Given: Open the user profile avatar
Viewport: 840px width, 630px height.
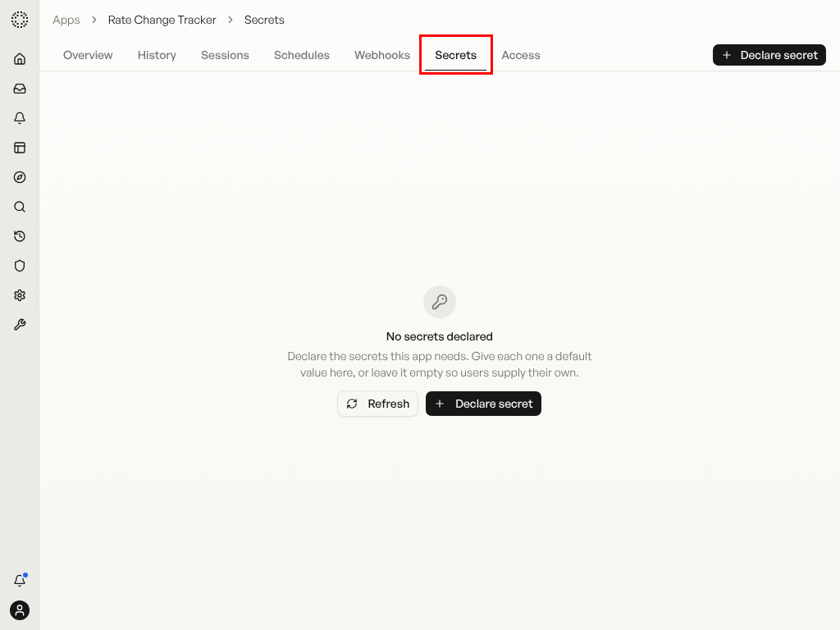Looking at the screenshot, I should click(20, 610).
